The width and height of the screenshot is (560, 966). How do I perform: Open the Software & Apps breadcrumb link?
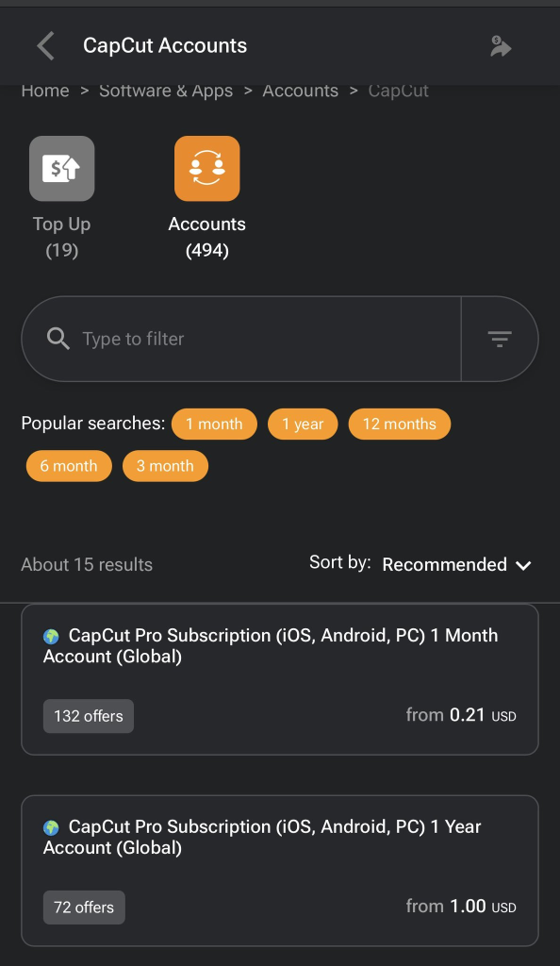[165, 91]
